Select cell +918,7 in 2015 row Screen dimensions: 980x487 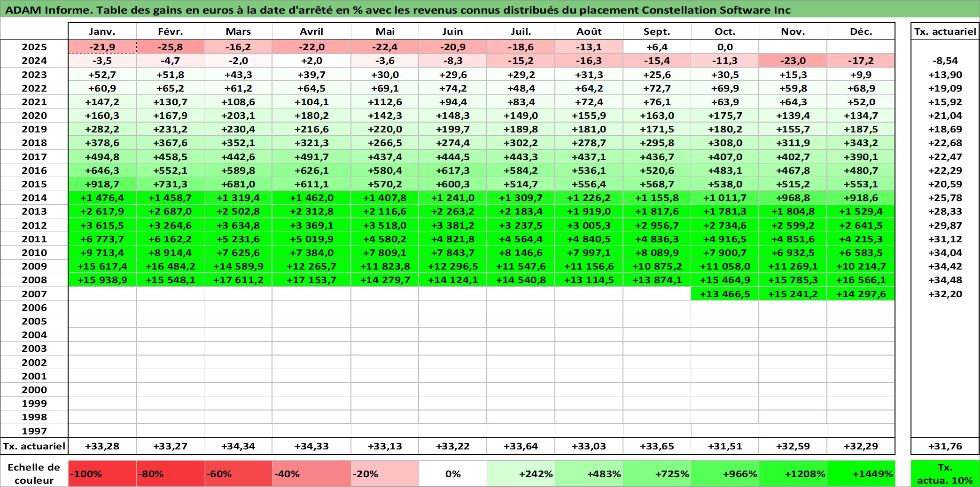102,184
